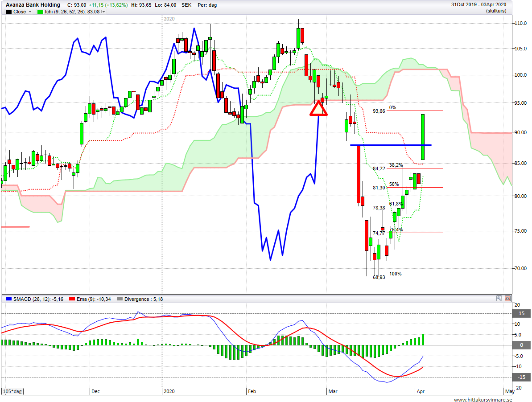
Task: Click the 0 level marker on SMACD axis
Action: pyautogui.click(x=521, y=345)
